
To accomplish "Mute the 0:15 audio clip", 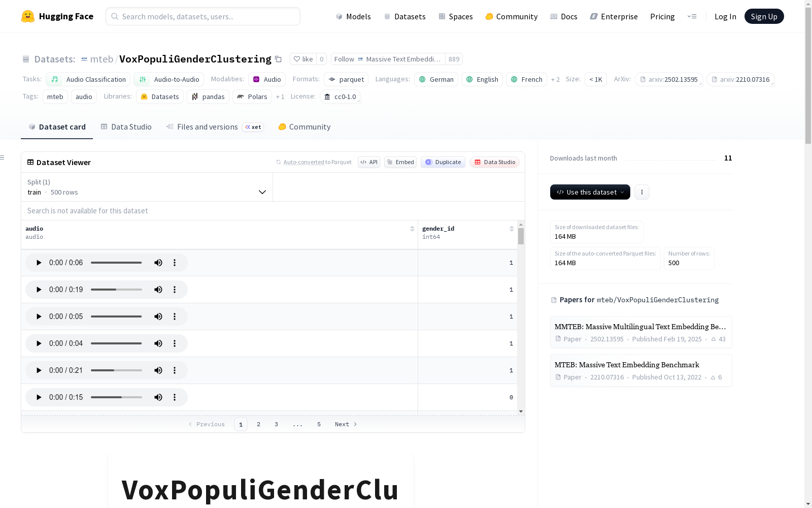I will (x=158, y=397).
